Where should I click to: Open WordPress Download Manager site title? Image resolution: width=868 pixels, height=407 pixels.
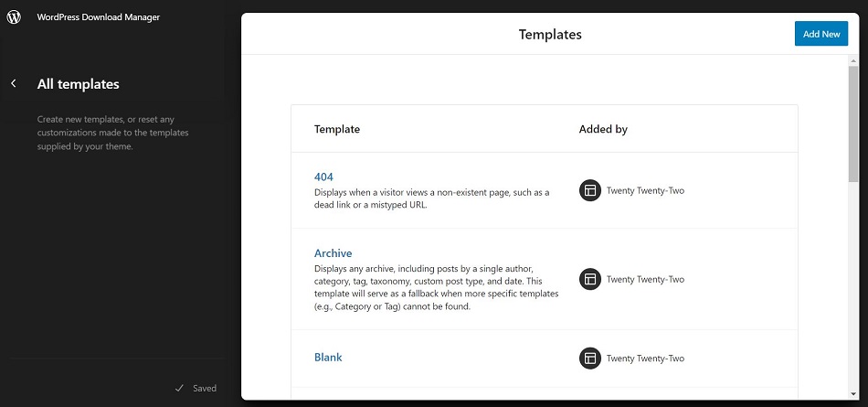(x=99, y=17)
